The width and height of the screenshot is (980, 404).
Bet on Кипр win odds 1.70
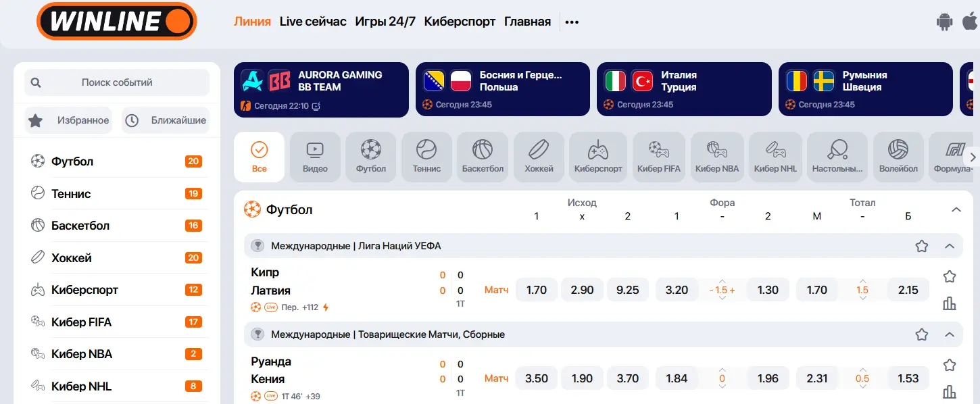click(x=537, y=290)
